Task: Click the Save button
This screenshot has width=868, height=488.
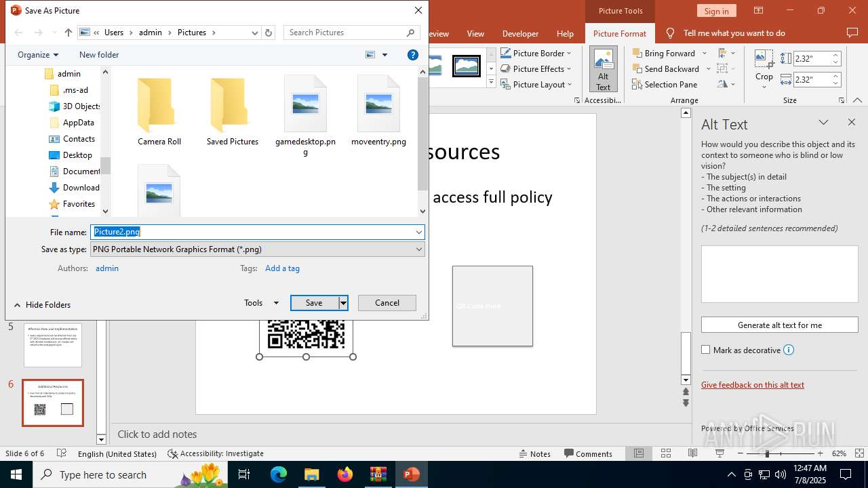Action: (x=315, y=303)
